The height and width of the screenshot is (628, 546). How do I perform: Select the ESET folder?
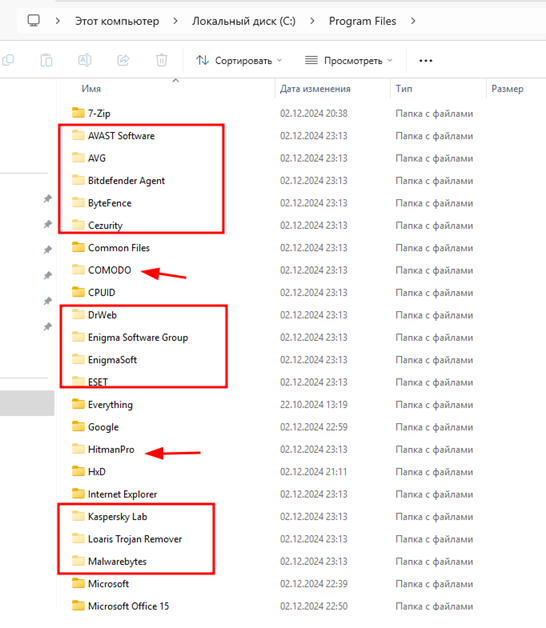[90, 382]
